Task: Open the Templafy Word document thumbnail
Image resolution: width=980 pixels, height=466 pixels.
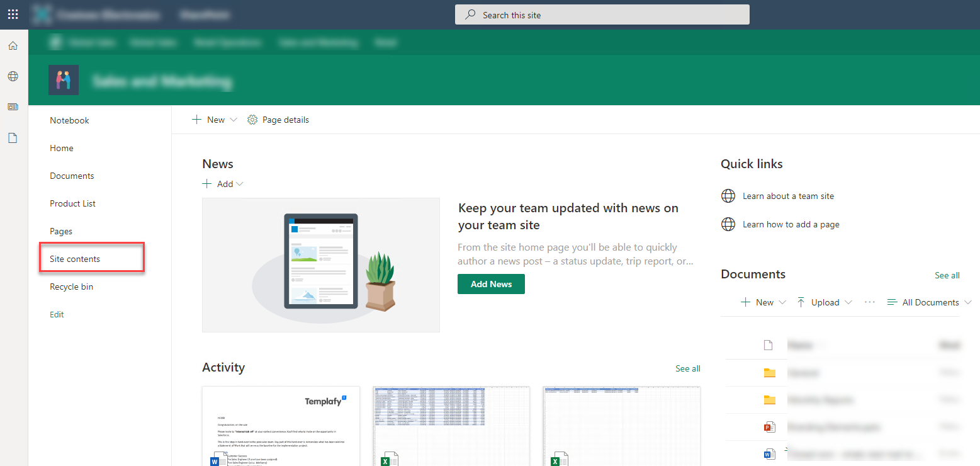Action: click(x=281, y=426)
